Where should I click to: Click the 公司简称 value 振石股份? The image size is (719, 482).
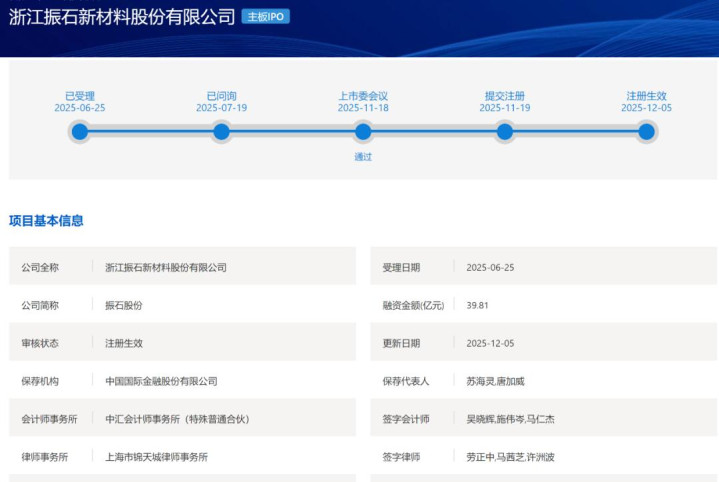point(124,305)
